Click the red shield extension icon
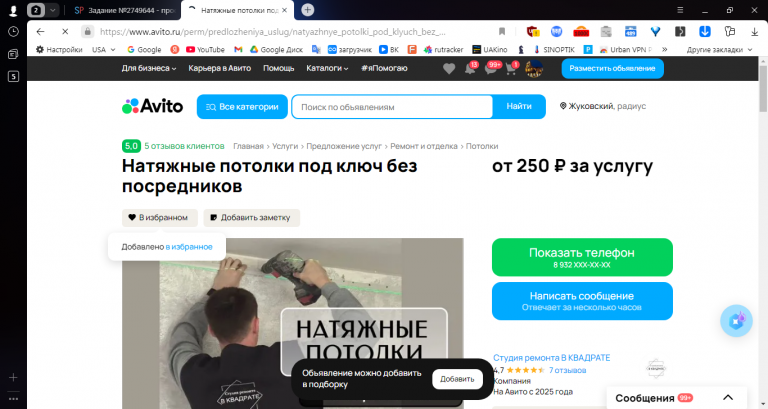 point(533,32)
